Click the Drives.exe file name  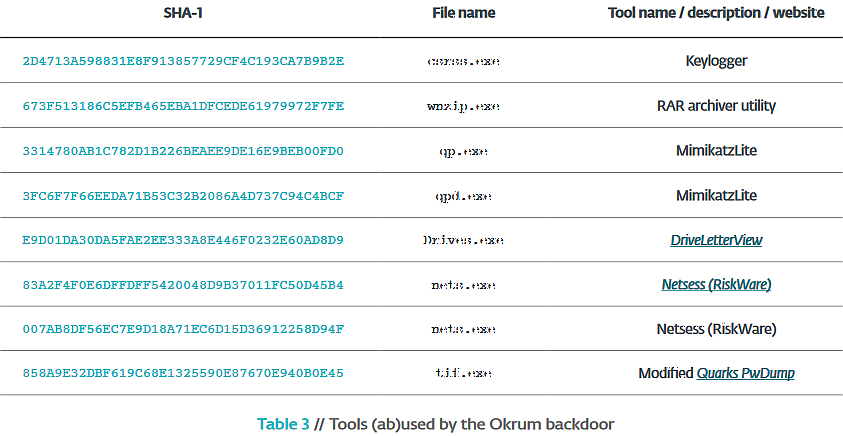[x=463, y=240]
